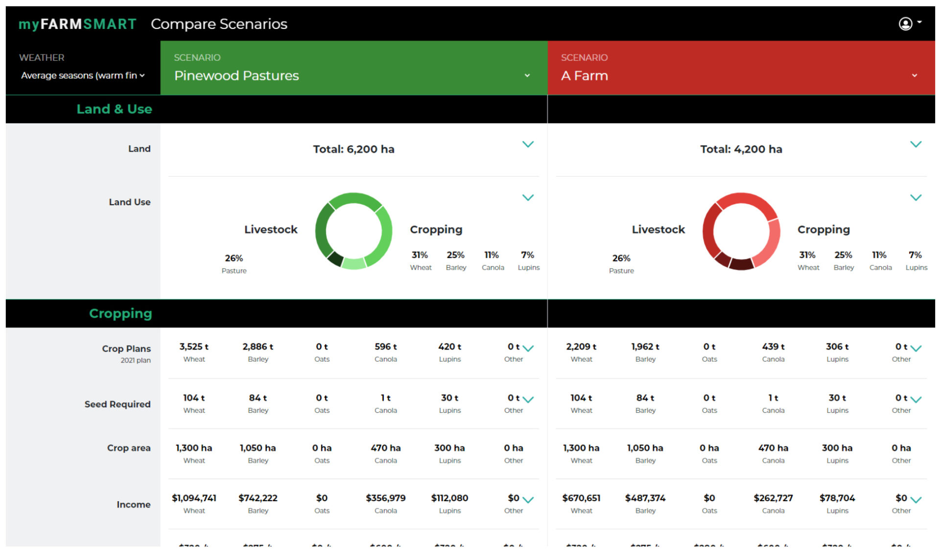Click the Land & Use section header
This screenshot has width=940, height=560.
pyautogui.click(x=114, y=109)
